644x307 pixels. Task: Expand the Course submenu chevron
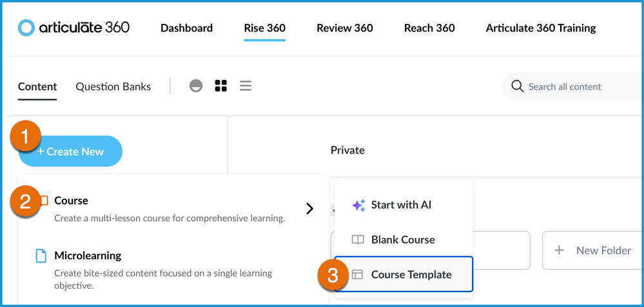(x=310, y=208)
